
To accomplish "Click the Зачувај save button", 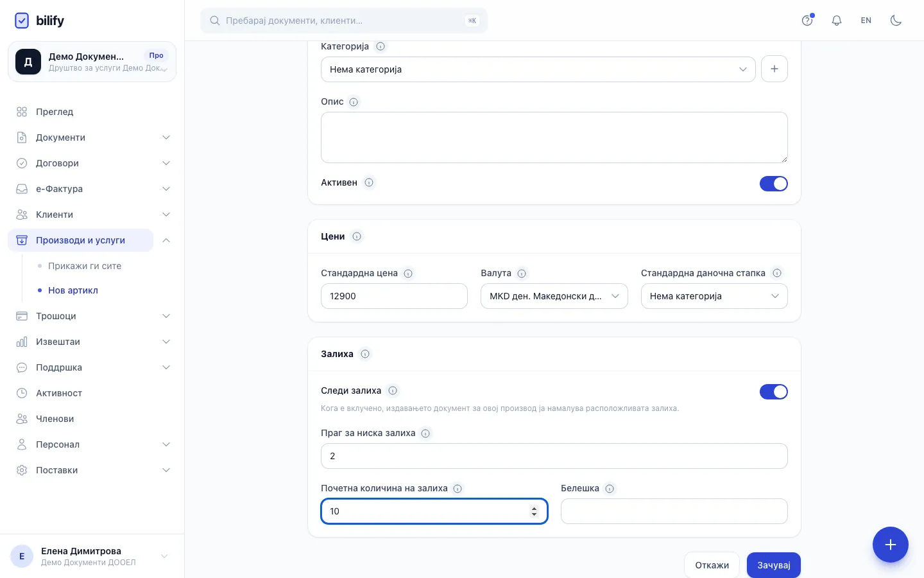I will click(x=774, y=565).
